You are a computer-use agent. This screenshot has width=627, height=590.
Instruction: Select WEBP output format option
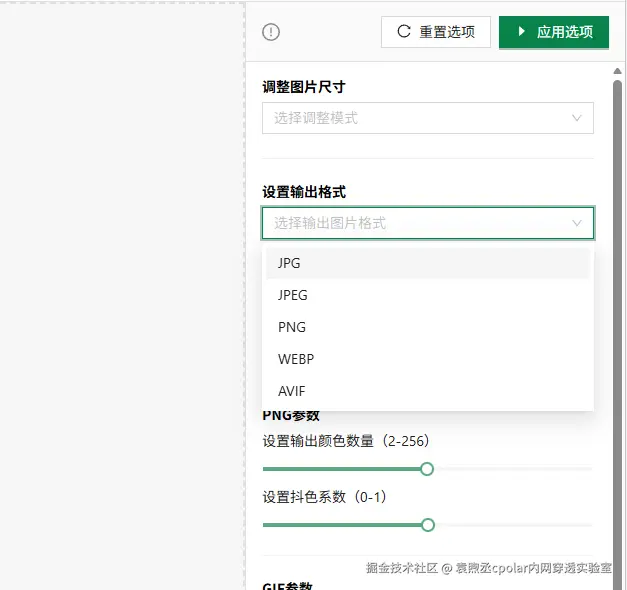click(x=428, y=359)
